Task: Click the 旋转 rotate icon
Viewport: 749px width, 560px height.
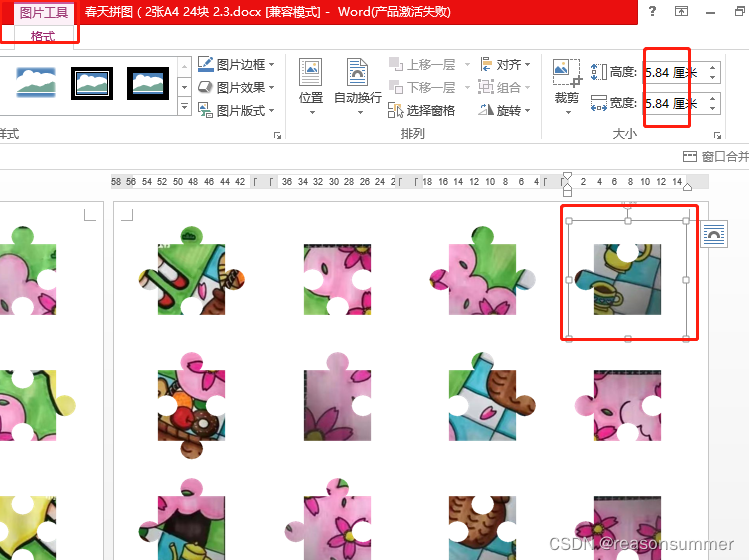Action: 486,110
